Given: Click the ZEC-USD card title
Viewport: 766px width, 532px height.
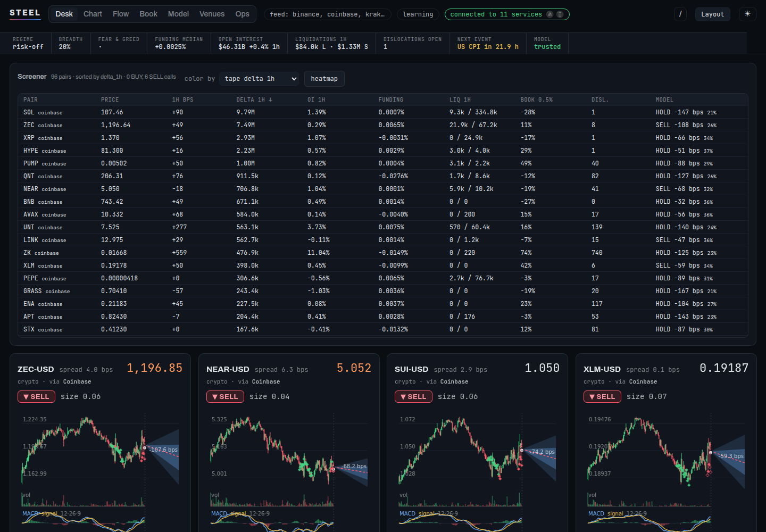Looking at the screenshot, I should 36,369.
